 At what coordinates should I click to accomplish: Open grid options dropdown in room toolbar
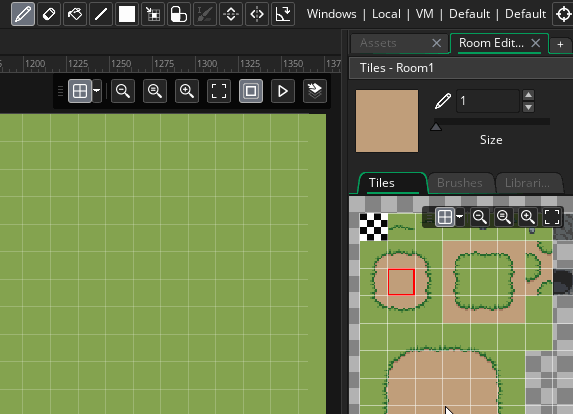tap(97, 91)
